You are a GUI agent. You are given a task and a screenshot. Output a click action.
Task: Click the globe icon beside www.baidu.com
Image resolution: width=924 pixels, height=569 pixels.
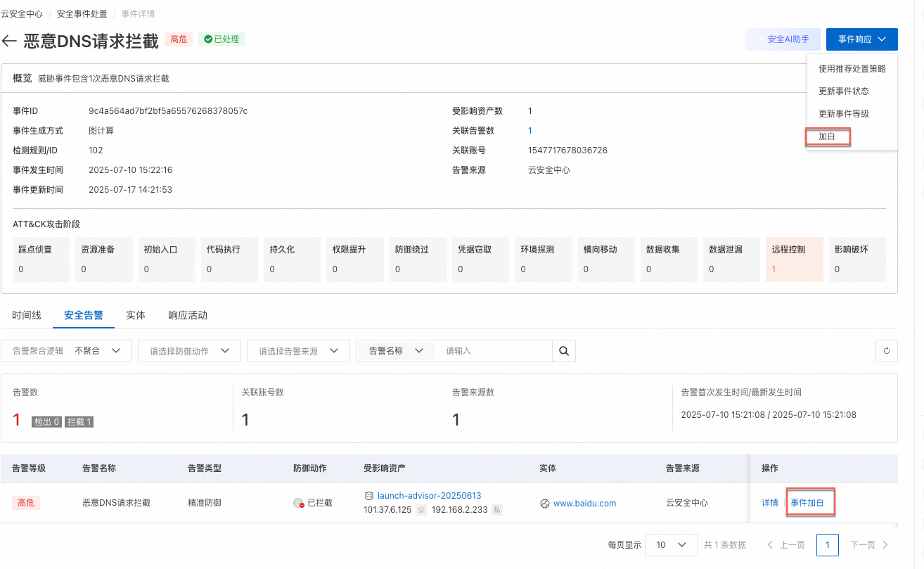click(544, 504)
